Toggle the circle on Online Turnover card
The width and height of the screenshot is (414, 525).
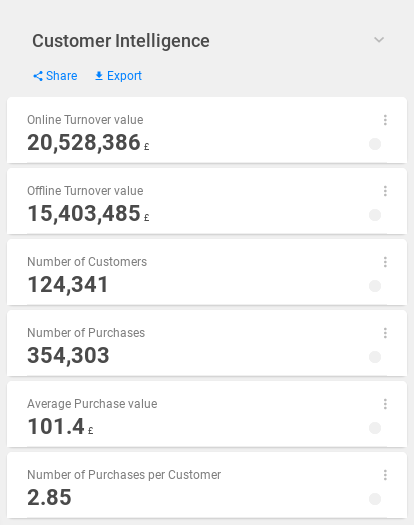point(375,144)
